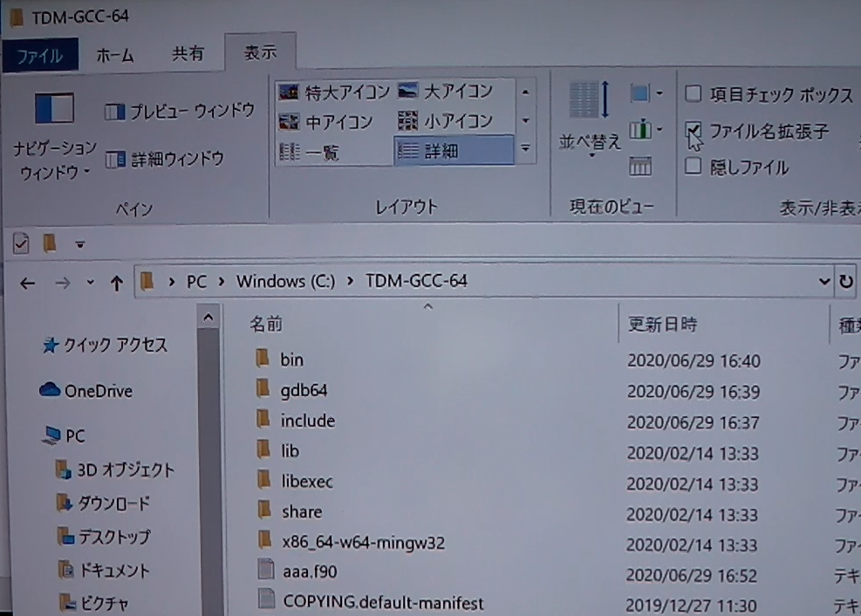
Task: Click chevron after PC in address bar
Action: pos(222,282)
